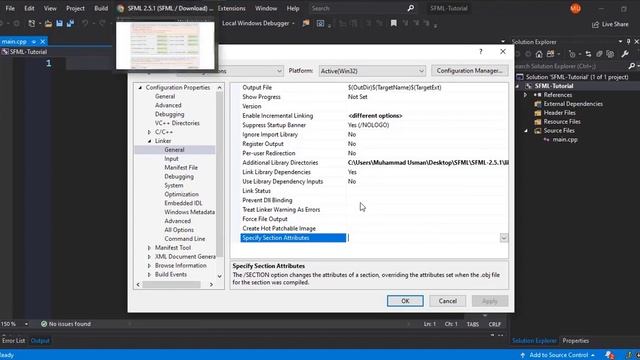Click Pending Changes Filter icon in Solution Explorer
Viewport: 640px width, 360px height.
pyautogui.click(x=572, y=54)
